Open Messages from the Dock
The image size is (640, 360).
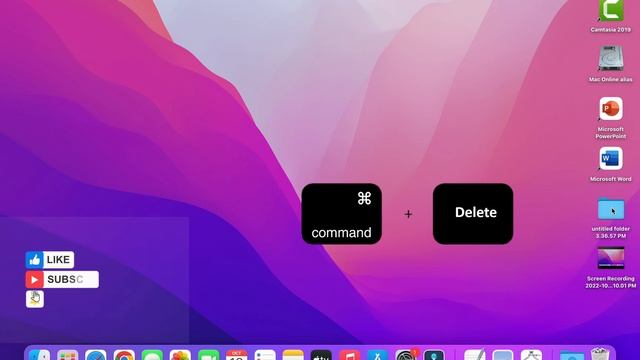click(x=152, y=355)
